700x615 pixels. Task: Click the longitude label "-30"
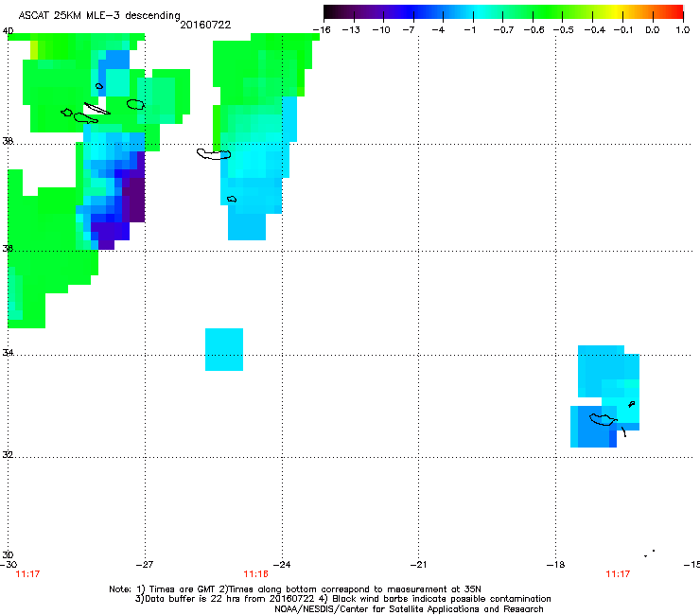9,565
